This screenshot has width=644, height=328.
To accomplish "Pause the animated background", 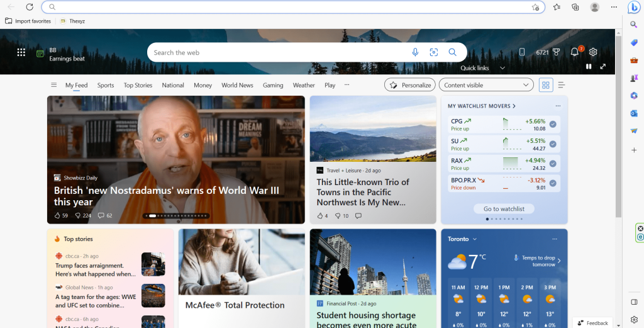I will [588, 66].
